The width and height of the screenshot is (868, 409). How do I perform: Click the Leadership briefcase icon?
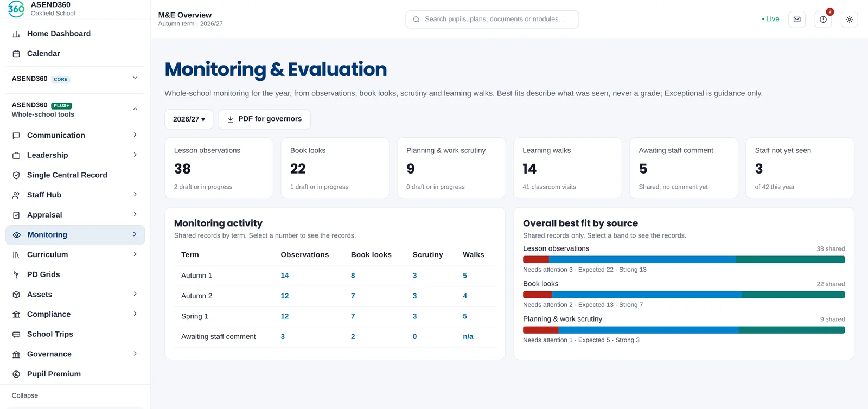[x=16, y=156]
